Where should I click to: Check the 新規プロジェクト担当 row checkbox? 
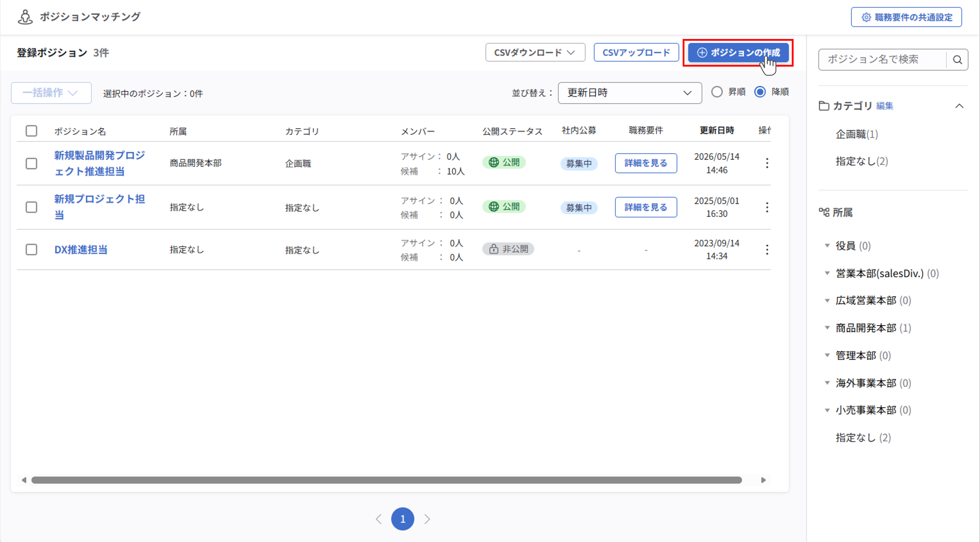coord(31,207)
